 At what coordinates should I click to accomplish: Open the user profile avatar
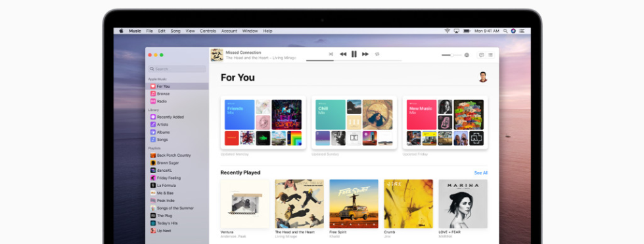(483, 77)
